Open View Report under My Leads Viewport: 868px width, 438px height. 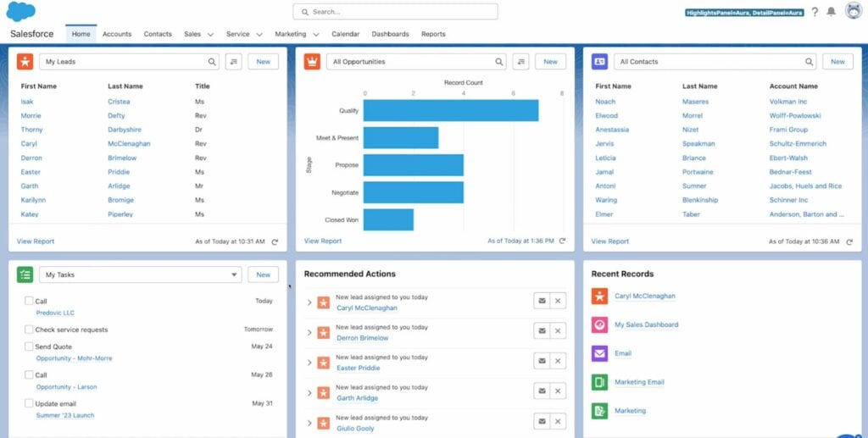pyautogui.click(x=36, y=241)
